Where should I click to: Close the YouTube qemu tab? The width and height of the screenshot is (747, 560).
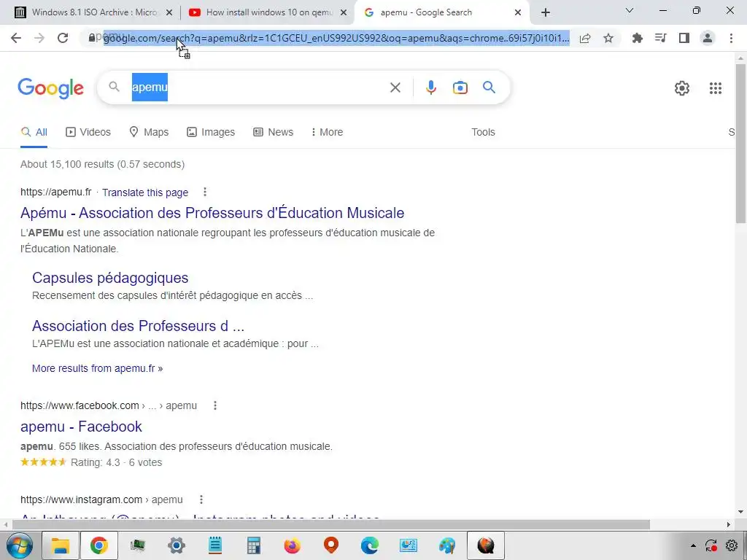point(343,12)
